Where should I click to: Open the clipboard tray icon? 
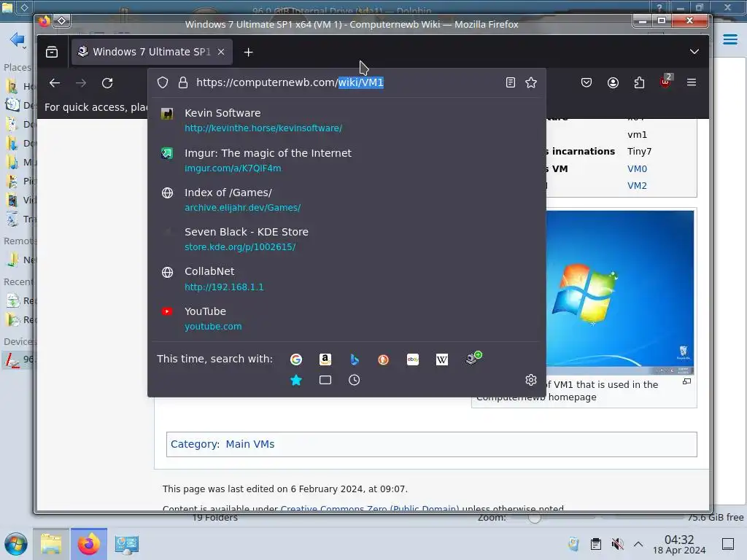(595, 544)
